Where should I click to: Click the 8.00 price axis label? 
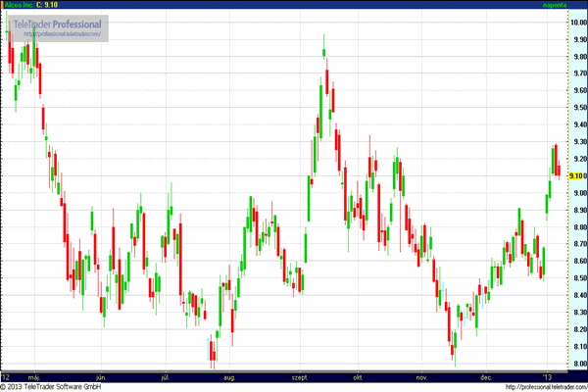[x=578, y=364]
